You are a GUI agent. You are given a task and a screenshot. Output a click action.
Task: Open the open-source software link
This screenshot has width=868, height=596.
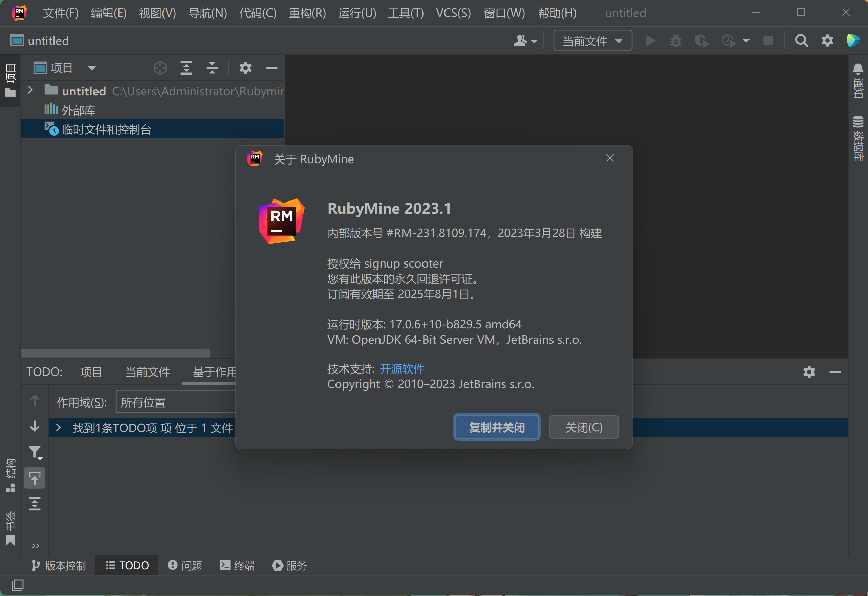point(402,369)
